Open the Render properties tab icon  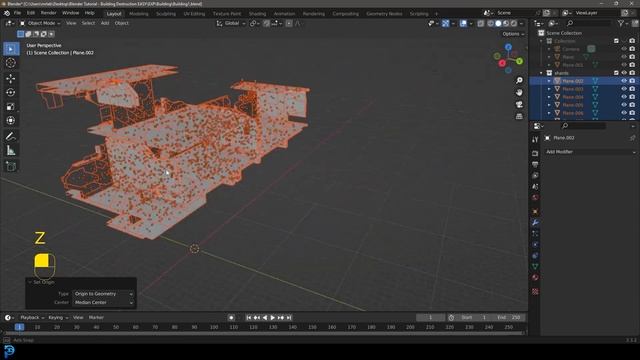tap(535, 153)
